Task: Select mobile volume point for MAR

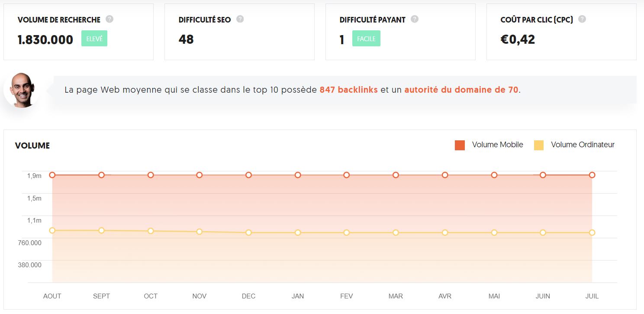Action: click(396, 175)
